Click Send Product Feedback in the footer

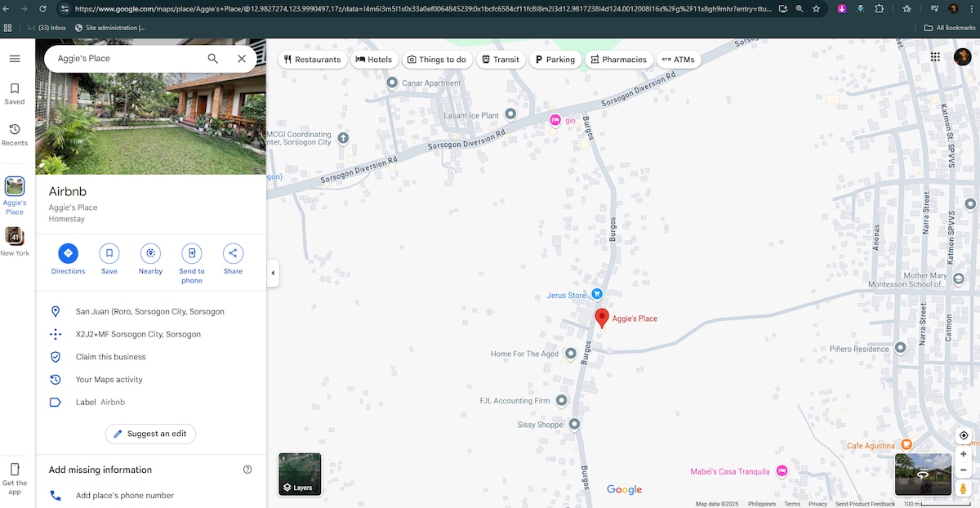coord(865,504)
